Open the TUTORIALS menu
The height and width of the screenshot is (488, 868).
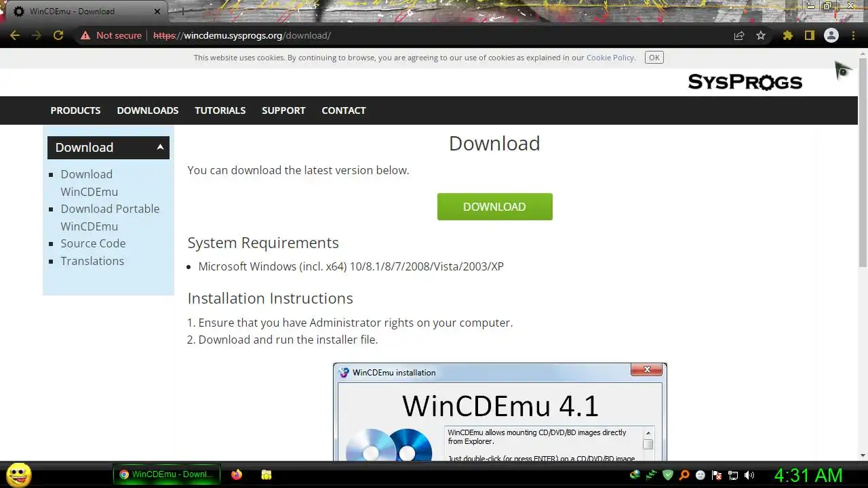click(220, 110)
